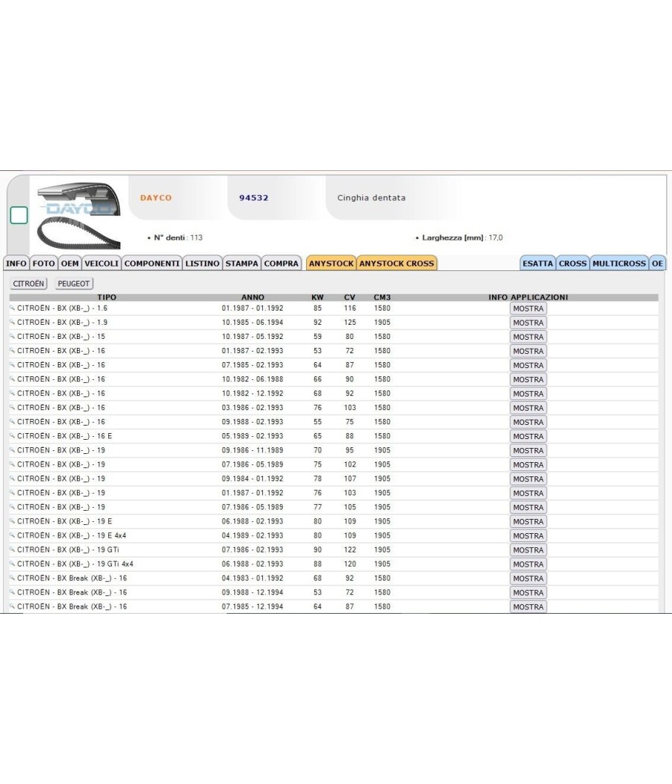Click MOSTRA for BX 1.9 92 kW row

pyautogui.click(x=528, y=323)
